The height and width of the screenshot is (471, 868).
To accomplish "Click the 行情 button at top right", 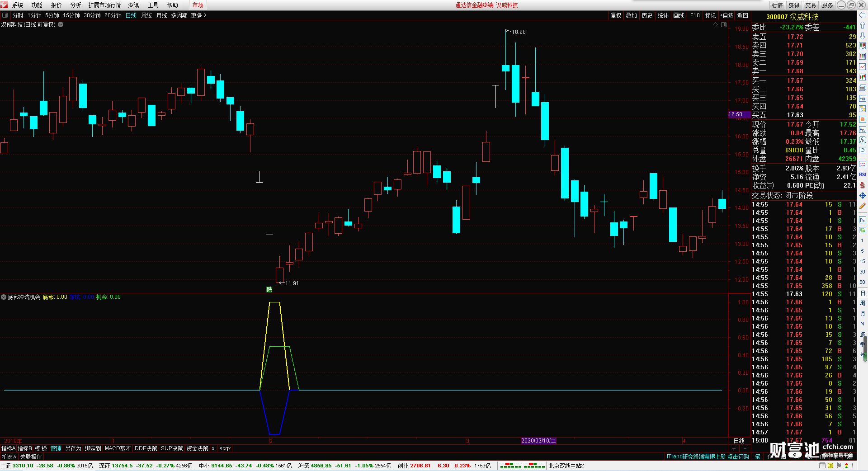I will [x=778, y=5].
